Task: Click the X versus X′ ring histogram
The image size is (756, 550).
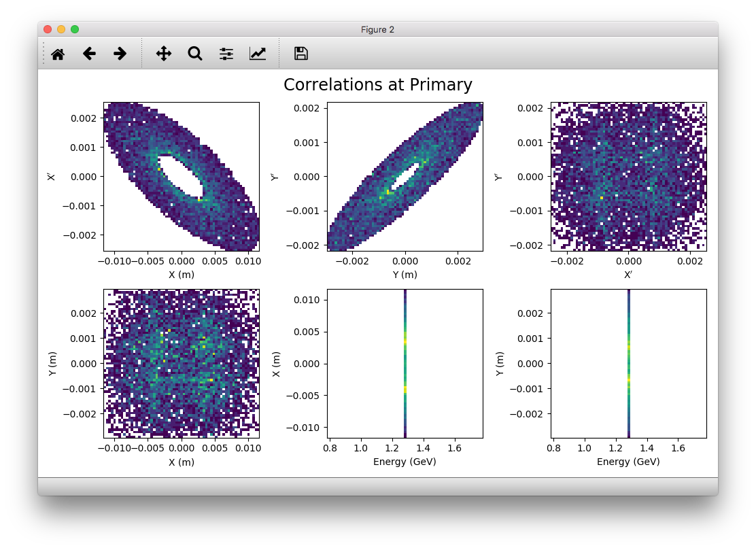Action: 182,177
